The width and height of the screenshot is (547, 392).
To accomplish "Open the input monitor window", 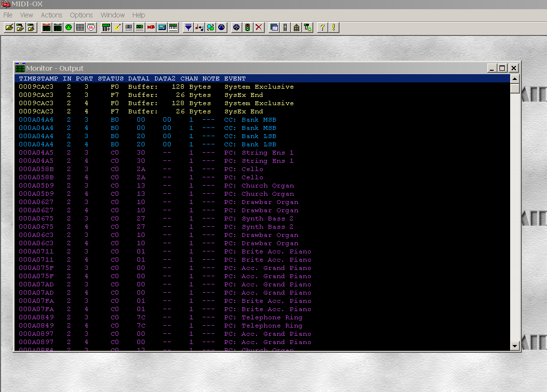I will tap(46, 28).
